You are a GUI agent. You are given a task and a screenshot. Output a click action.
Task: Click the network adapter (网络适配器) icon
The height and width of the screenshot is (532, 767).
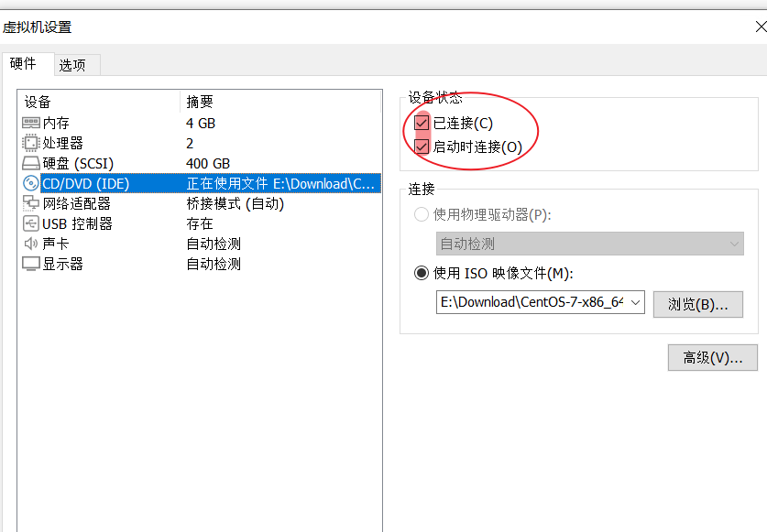31,203
